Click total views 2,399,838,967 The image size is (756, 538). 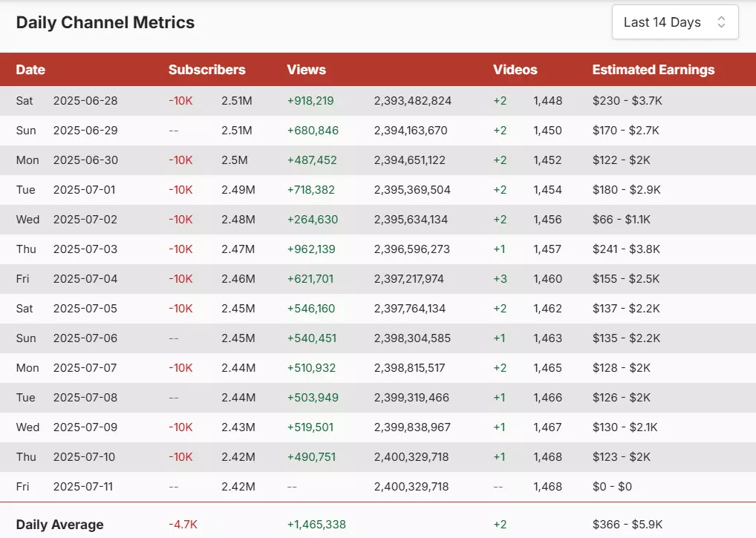click(x=412, y=427)
